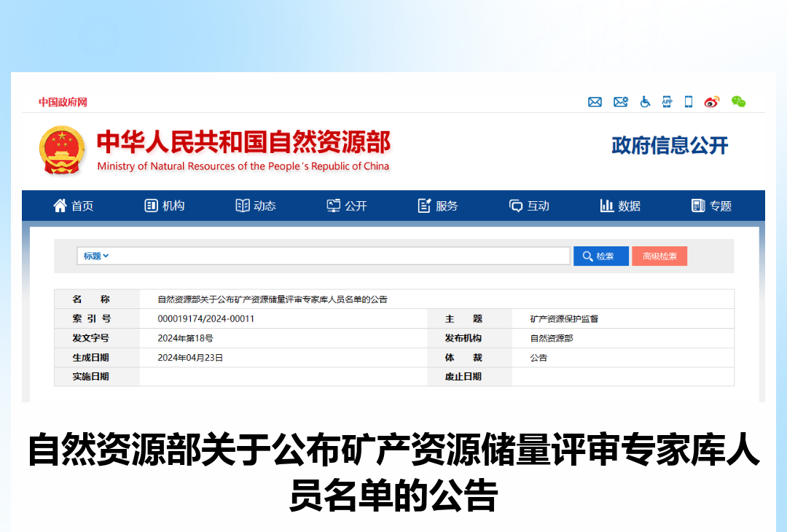Click the English ministry name subtitle
The width and height of the screenshot is (787, 532).
coord(243,166)
